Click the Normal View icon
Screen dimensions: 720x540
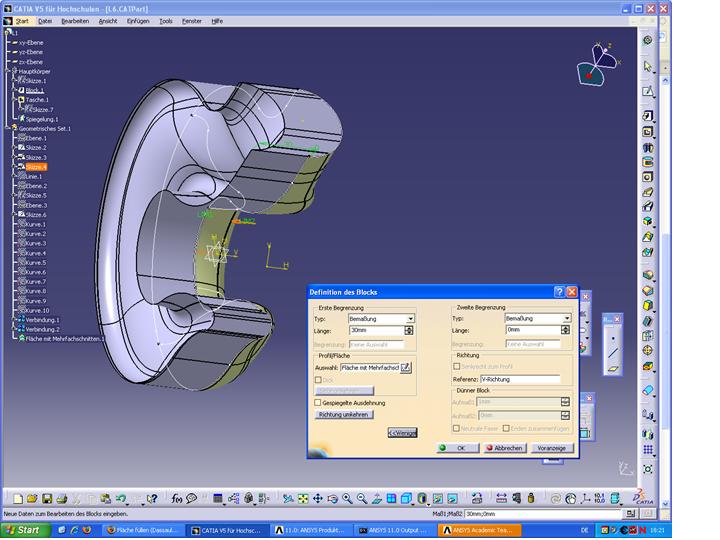pos(377,498)
